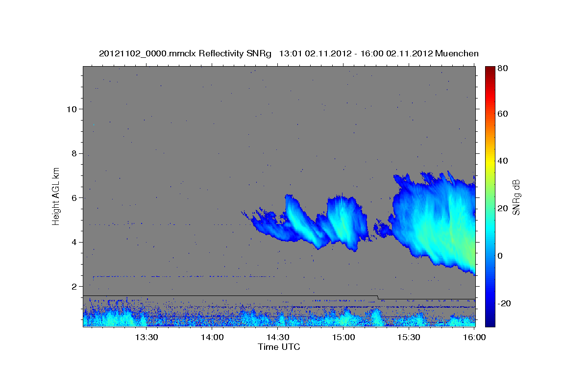Screen dimensions: 588x392
Task: Click the height tick label 4
Action: pos(74,242)
